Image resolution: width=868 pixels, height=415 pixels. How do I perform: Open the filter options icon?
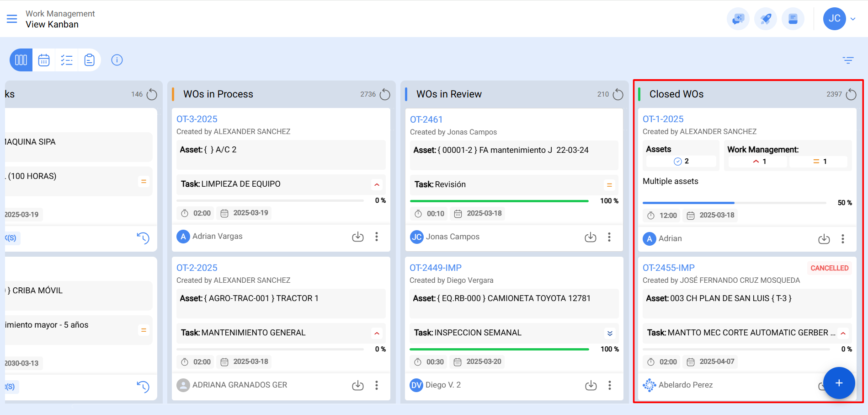pos(848,60)
